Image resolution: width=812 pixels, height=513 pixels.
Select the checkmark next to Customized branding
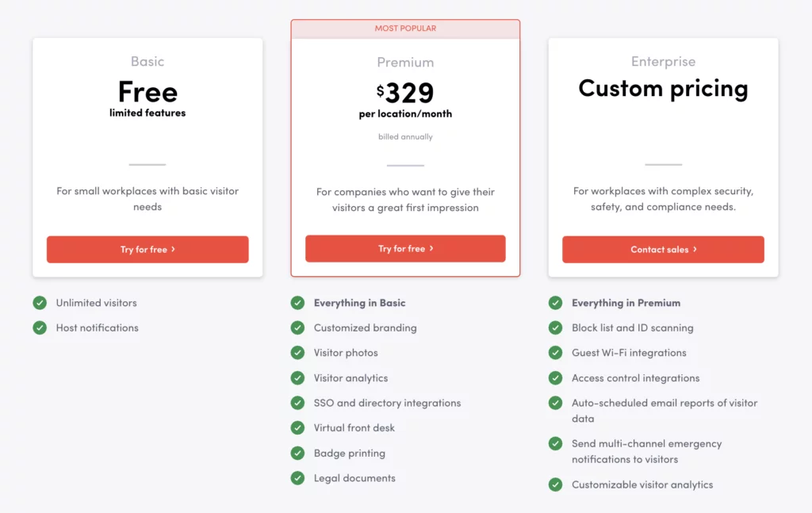(297, 327)
